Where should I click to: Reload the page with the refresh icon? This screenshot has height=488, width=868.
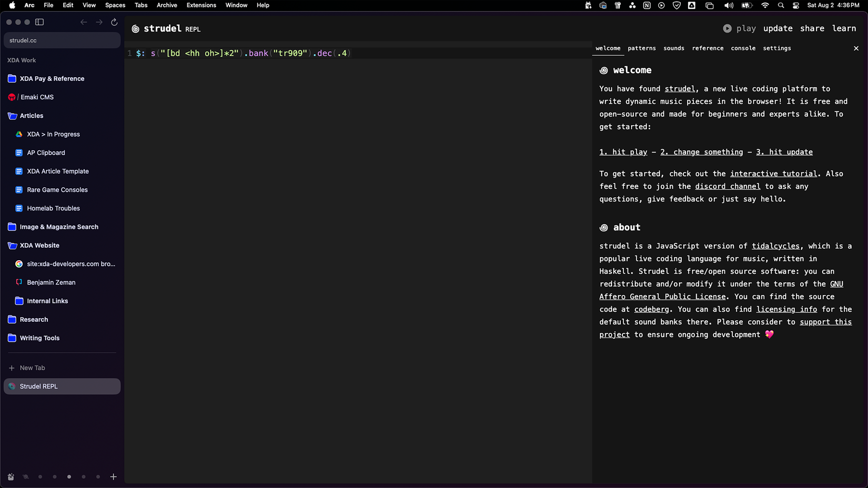[x=114, y=22]
